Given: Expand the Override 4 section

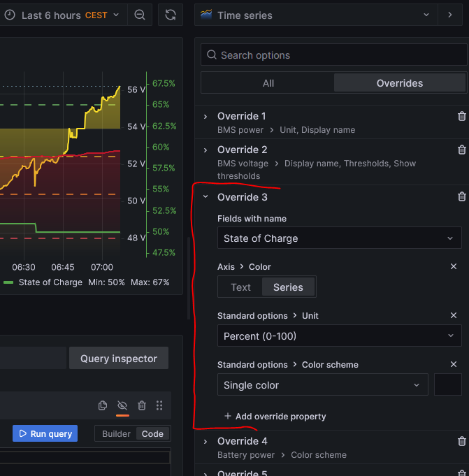Looking at the screenshot, I should (x=205, y=441).
